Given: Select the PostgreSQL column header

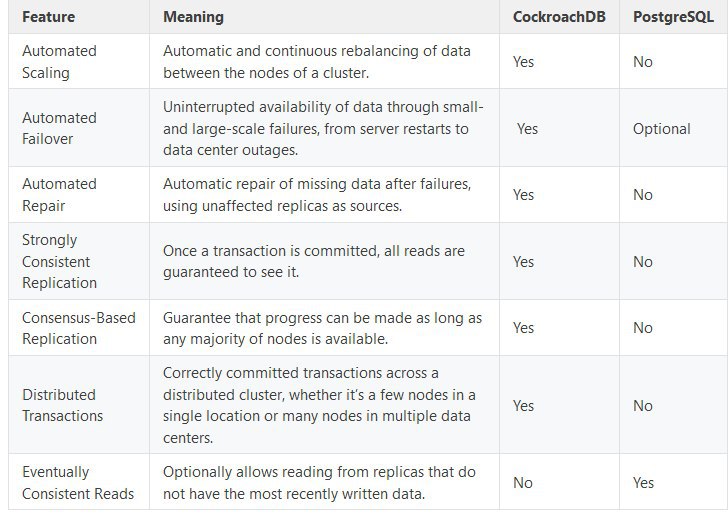Looking at the screenshot, I should click(673, 17).
